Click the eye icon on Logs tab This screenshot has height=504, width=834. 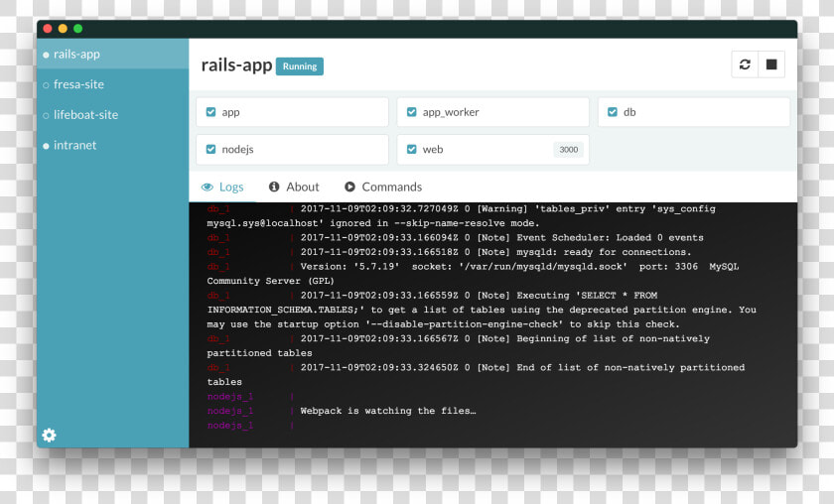click(x=208, y=188)
